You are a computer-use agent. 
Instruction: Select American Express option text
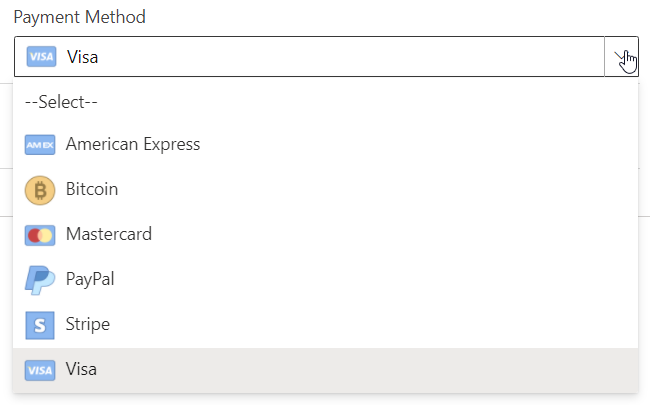[x=133, y=144]
